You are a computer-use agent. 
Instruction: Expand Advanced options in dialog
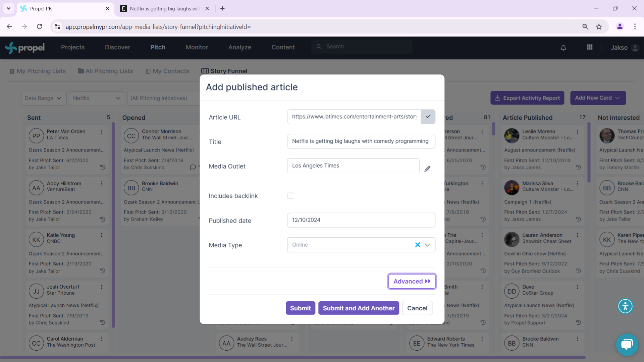[412, 281]
